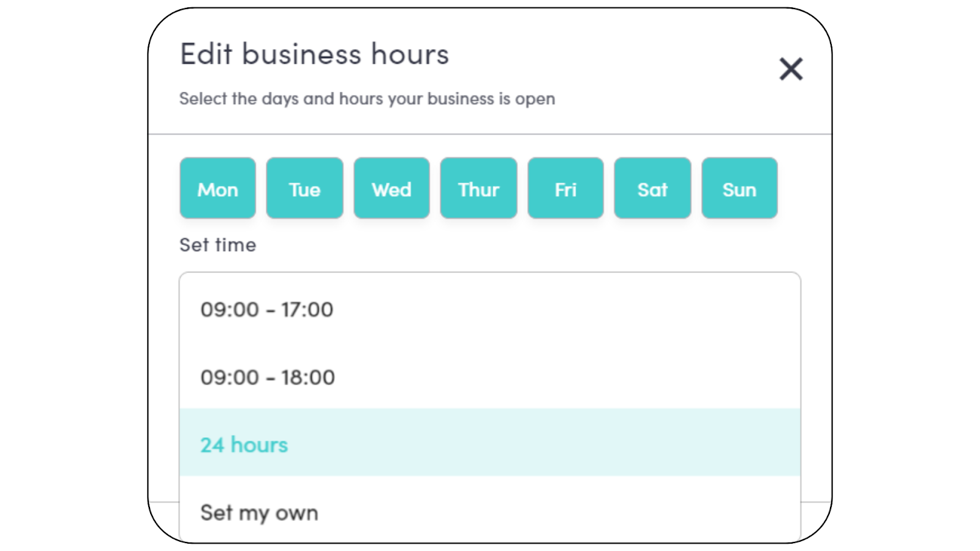Toggle the Sun day button
The height and width of the screenshot is (551, 980).
click(739, 189)
